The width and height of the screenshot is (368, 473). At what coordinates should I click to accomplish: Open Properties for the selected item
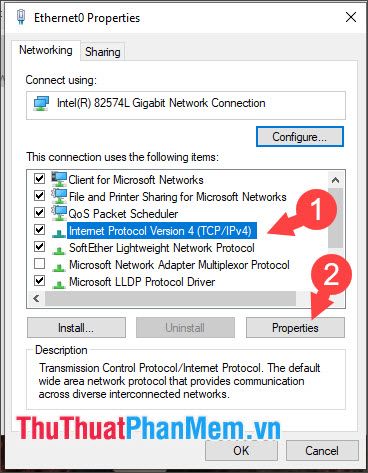point(295,328)
